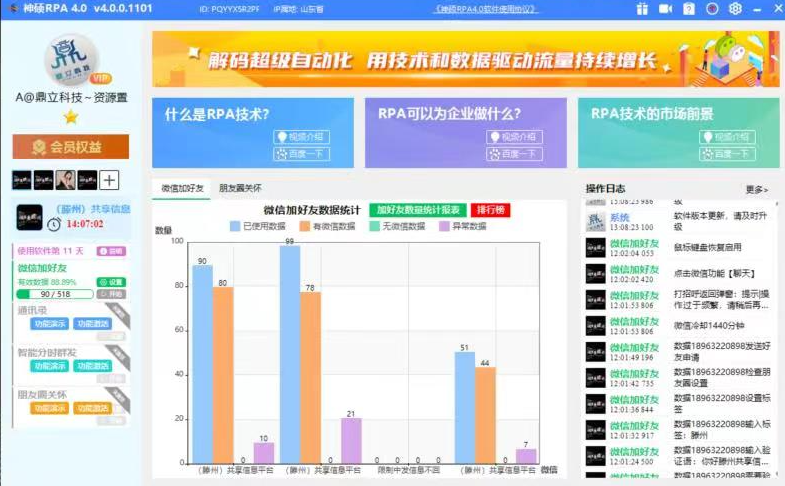
Task: Click the orange 功能演示 under 朋友圈关怀
Action: click(x=49, y=408)
